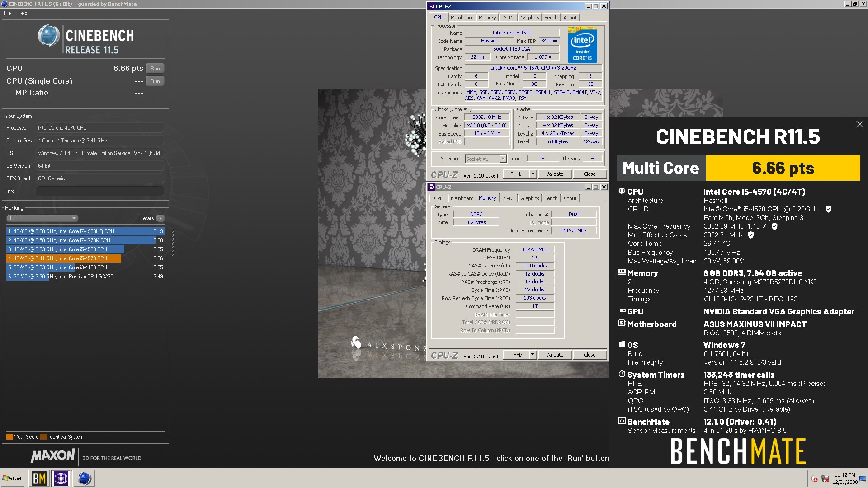Click Validate in top CPU-Z window
The height and width of the screenshot is (488, 868).
pos(555,174)
